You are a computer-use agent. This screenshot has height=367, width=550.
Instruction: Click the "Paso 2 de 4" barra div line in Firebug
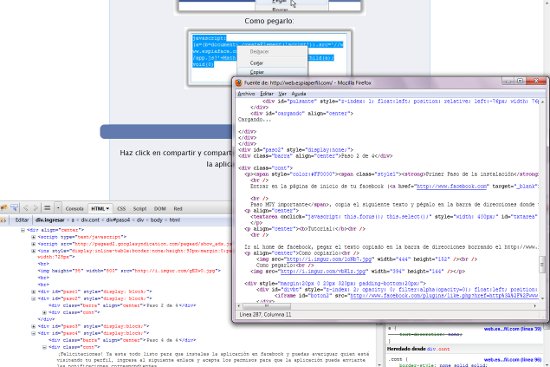coord(122,305)
